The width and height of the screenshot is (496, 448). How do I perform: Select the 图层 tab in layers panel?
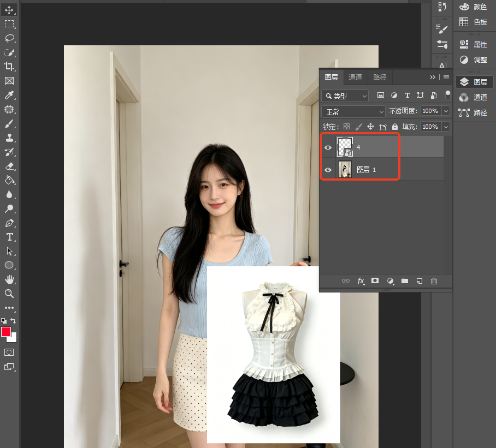tap(331, 77)
